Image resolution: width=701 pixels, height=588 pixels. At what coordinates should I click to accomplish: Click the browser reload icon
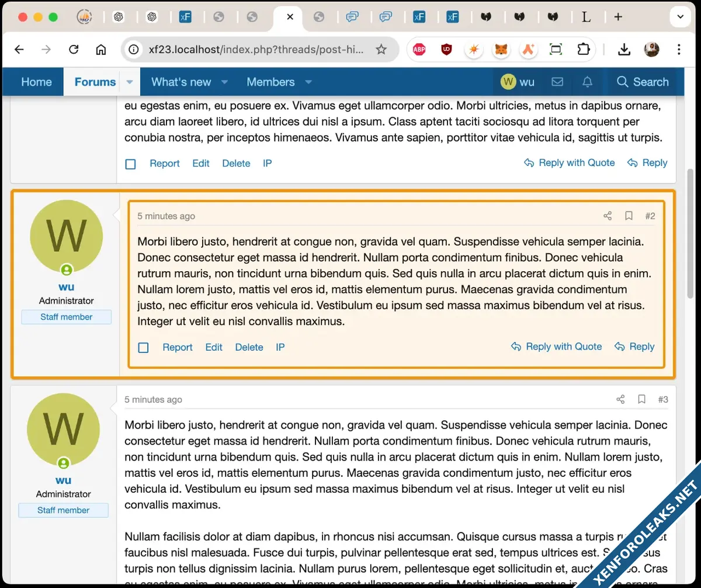(74, 50)
